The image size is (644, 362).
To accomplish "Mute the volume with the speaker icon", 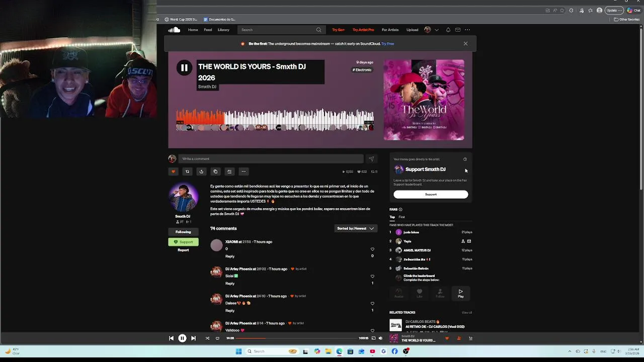I will (x=380, y=338).
